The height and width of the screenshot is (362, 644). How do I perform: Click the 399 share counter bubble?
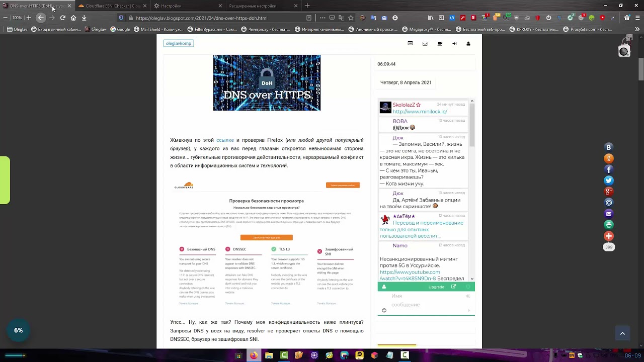pos(609,247)
